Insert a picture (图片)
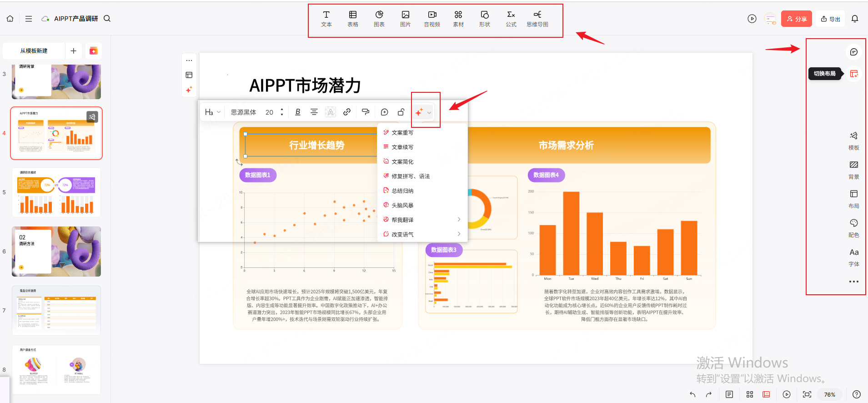Screen dimensions: 868x403 (406, 19)
